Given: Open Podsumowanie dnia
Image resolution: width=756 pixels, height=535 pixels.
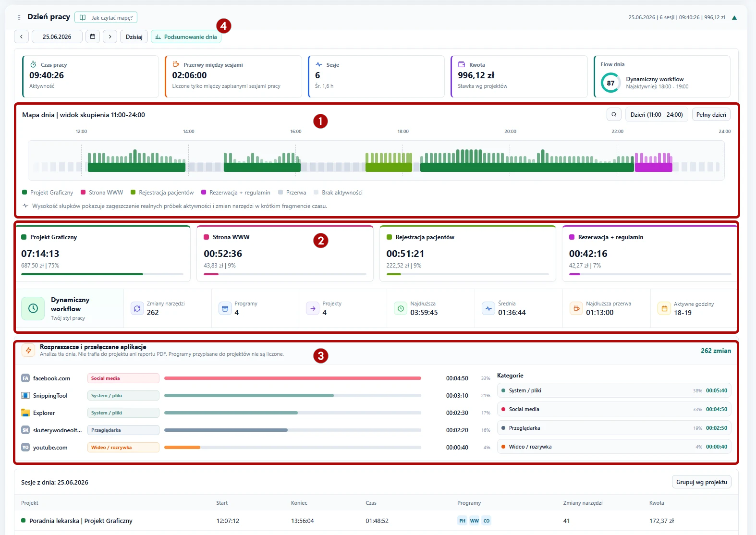Looking at the screenshot, I should [186, 36].
